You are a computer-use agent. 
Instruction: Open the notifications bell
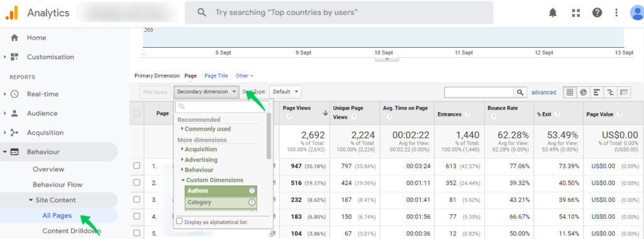coord(553,13)
